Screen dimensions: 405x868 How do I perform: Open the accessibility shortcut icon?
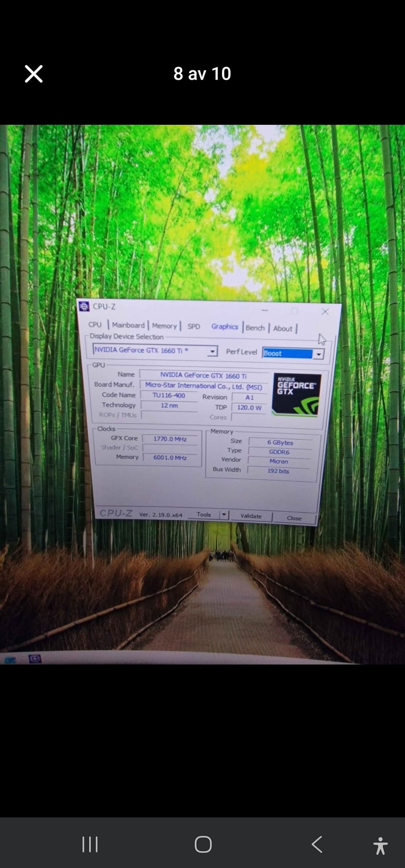pos(380,846)
